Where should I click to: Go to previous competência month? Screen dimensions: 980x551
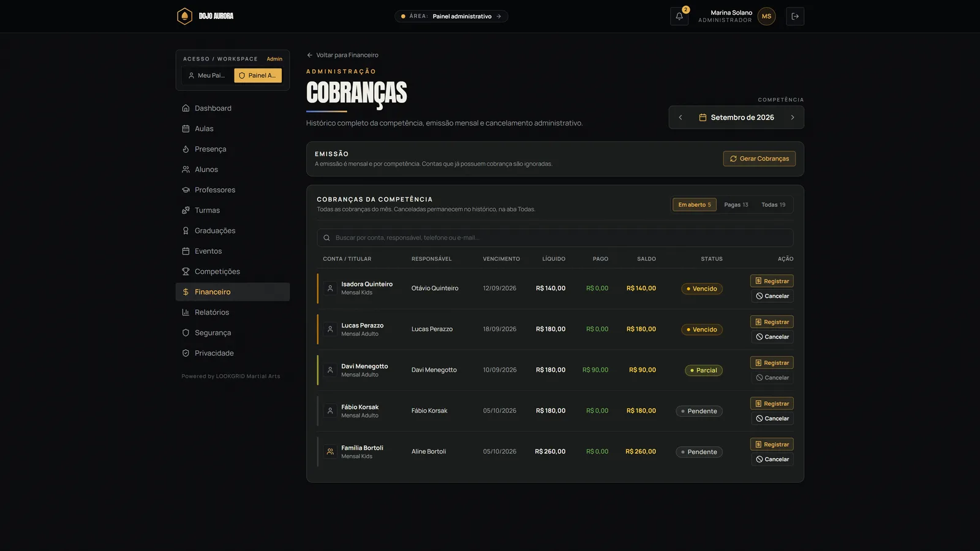680,118
